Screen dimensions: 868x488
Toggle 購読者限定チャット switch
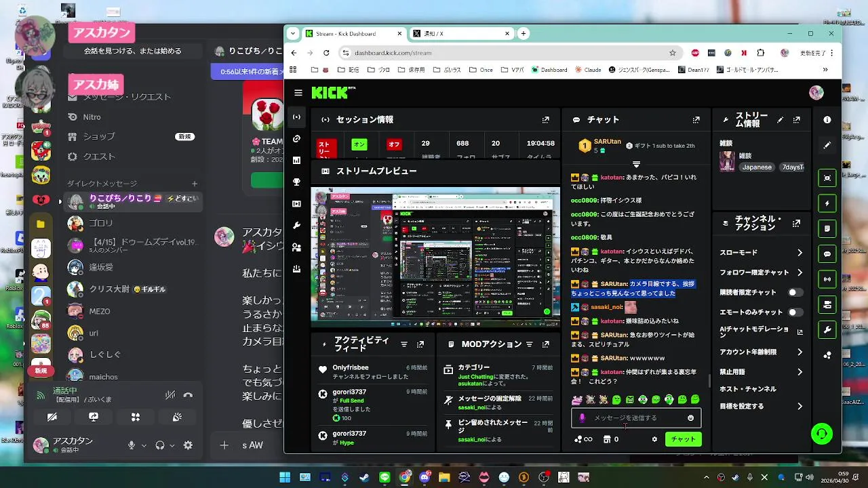[x=795, y=292]
